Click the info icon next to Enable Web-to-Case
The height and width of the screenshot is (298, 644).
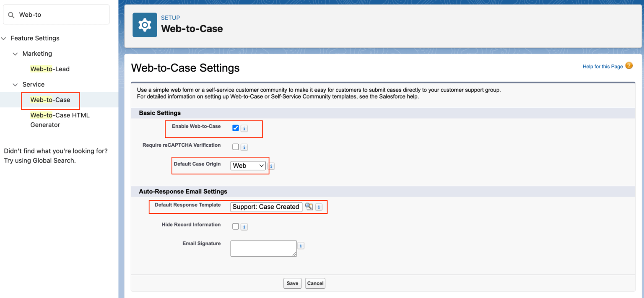[244, 128]
